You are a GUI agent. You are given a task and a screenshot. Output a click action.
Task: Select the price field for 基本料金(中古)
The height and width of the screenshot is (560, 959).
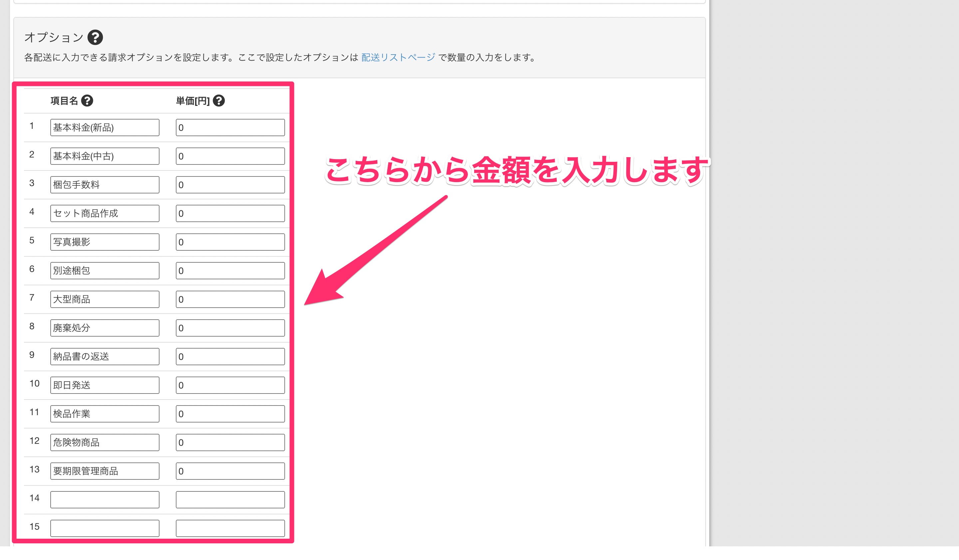click(x=230, y=156)
